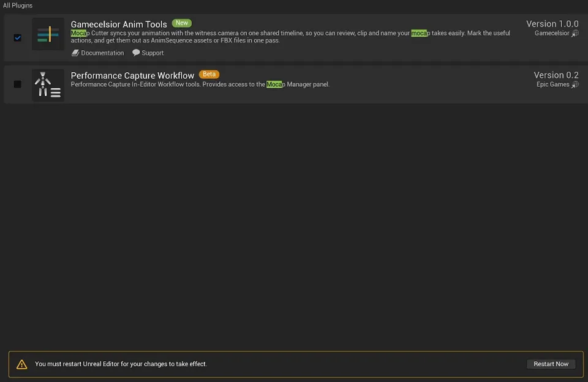The width and height of the screenshot is (588, 382).
Task: Click the Restart Now button
Action: (551, 364)
